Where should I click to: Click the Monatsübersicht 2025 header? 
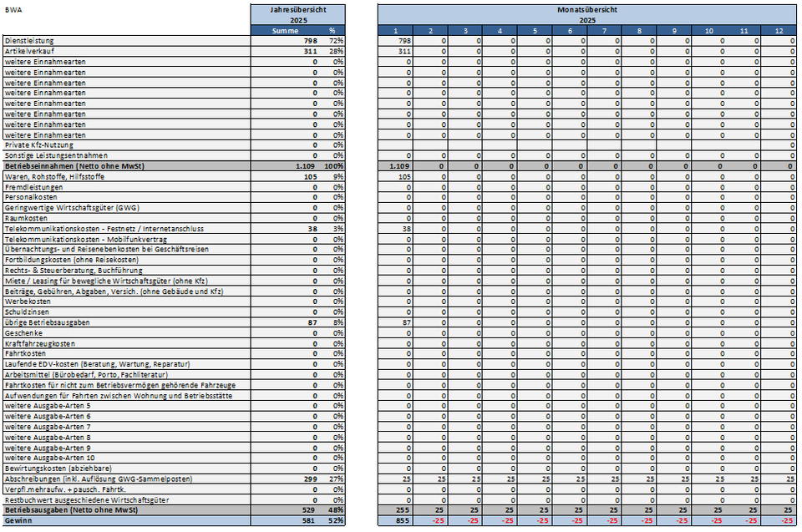point(587,15)
